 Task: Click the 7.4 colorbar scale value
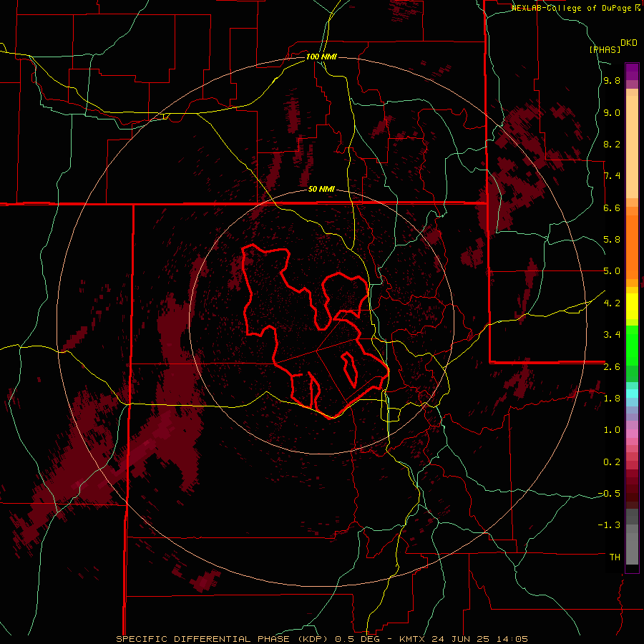[612, 176]
